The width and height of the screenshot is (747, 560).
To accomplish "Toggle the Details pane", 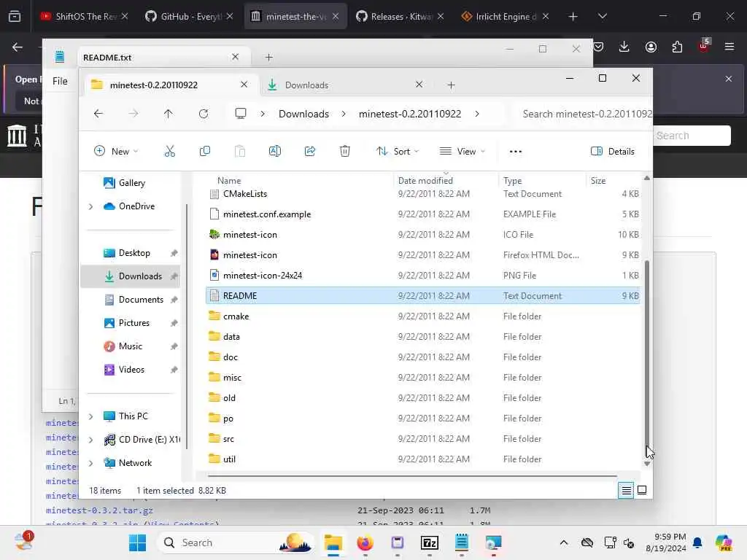I will [x=613, y=152].
